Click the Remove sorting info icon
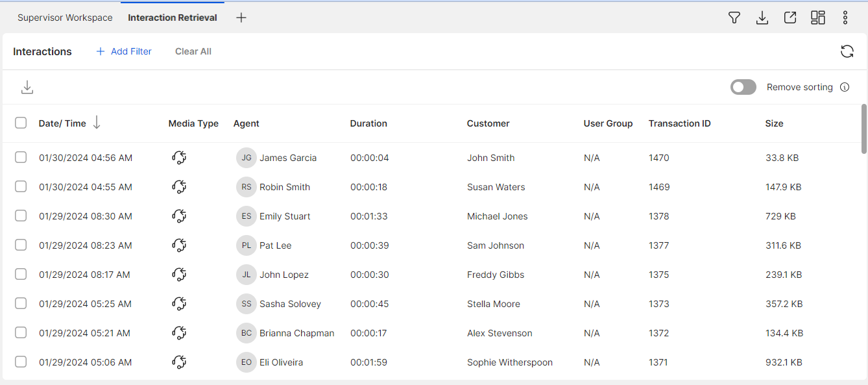Viewport: 868px width, 385px height. 845,87
